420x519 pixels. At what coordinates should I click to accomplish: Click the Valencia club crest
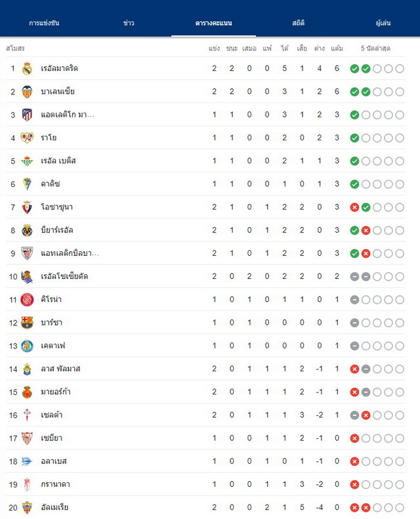click(x=27, y=92)
